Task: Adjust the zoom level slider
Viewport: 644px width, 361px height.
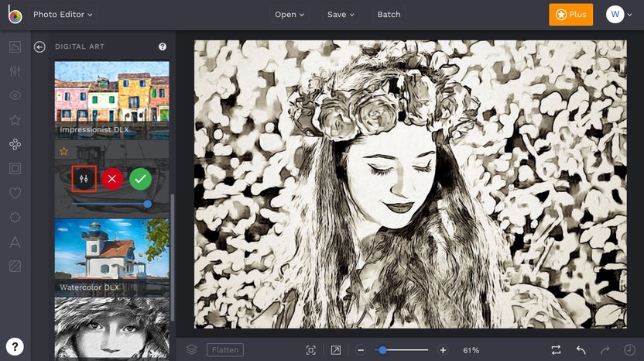Action: click(401, 350)
